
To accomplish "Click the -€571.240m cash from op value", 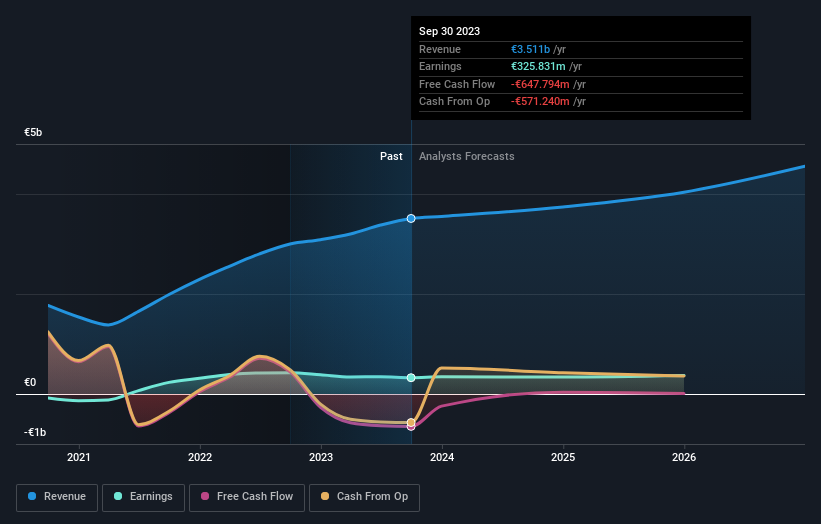I will click(x=540, y=102).
